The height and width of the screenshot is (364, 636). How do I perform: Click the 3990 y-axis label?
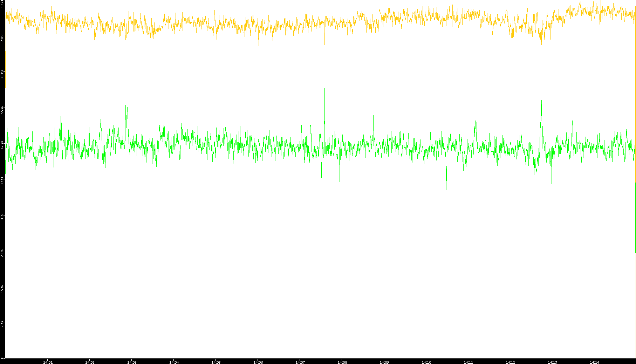2,181
